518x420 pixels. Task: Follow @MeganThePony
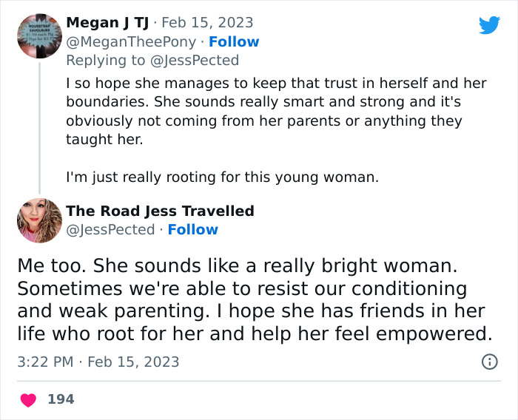click(x=234, y=42)
